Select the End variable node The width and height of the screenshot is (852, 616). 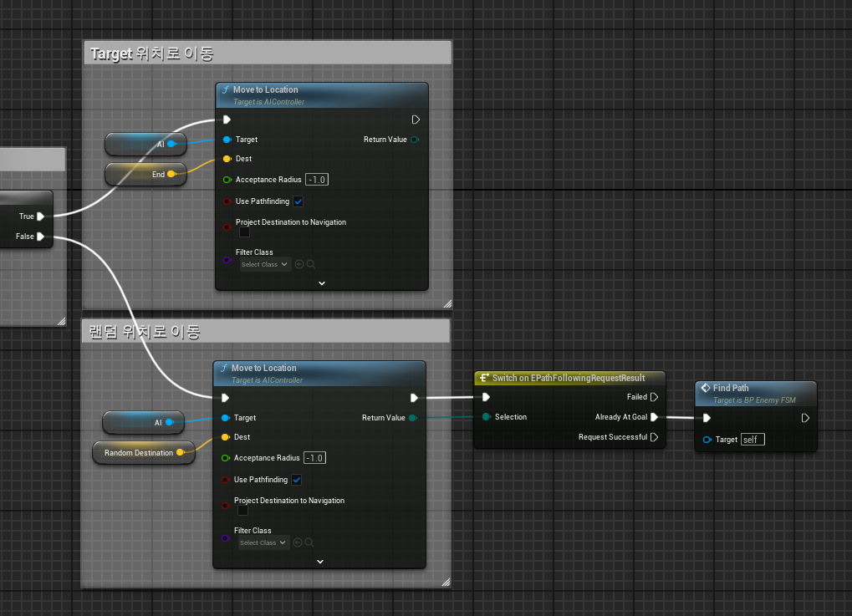(x=145, y=175)
